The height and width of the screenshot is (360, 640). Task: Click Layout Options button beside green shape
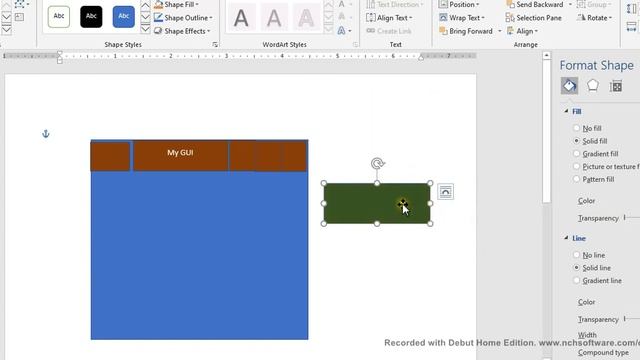445,192
